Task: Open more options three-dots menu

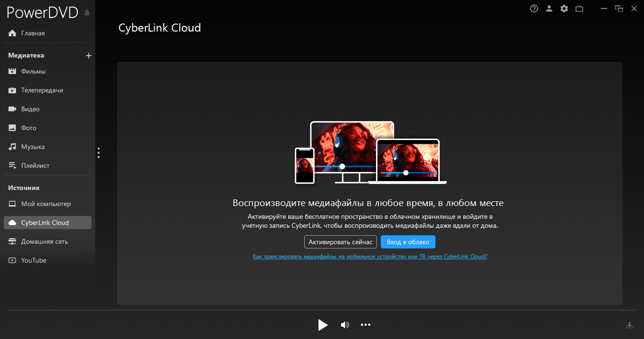Action: (366, 325)
